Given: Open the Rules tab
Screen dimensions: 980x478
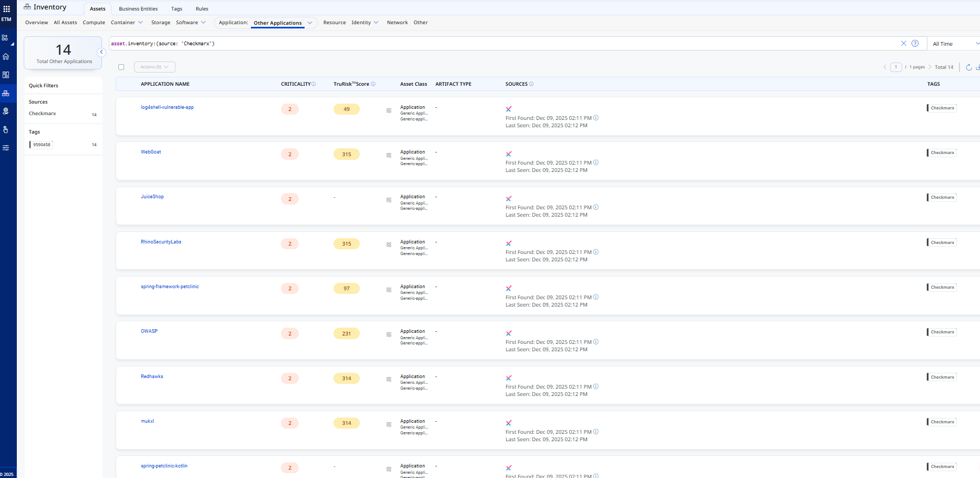Looking at the screenshot, I should (x=202, y=9).
